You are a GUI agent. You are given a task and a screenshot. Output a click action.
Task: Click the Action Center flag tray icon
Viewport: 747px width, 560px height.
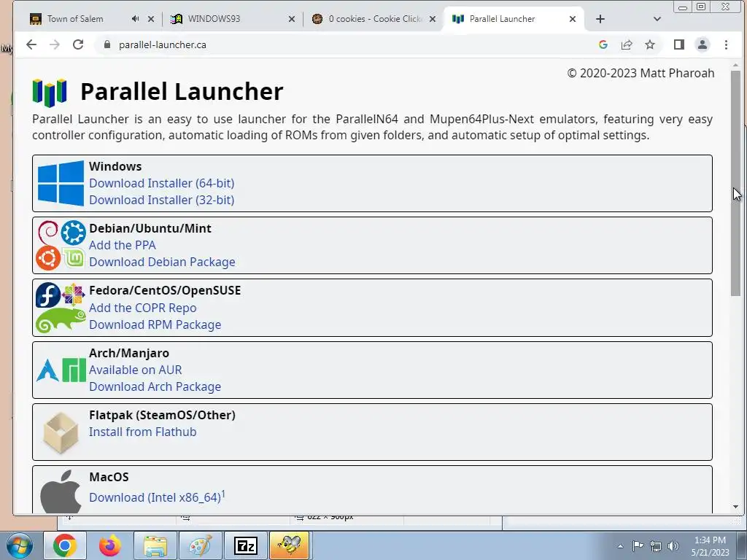point(638,546)
